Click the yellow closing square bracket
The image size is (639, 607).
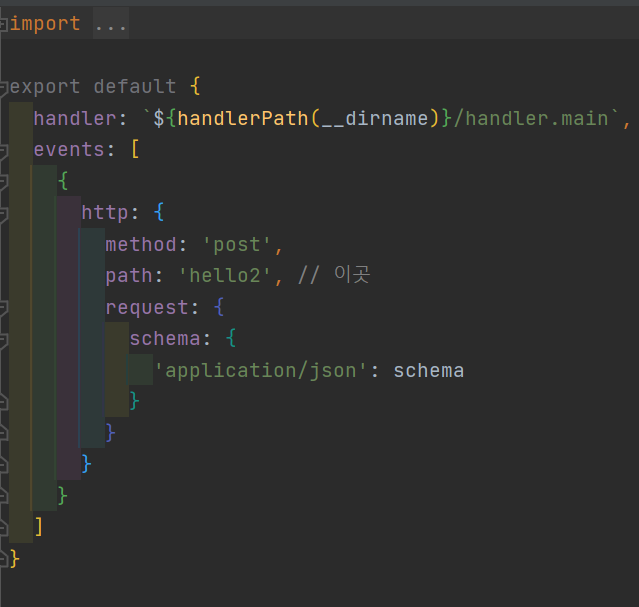point(39,527)
